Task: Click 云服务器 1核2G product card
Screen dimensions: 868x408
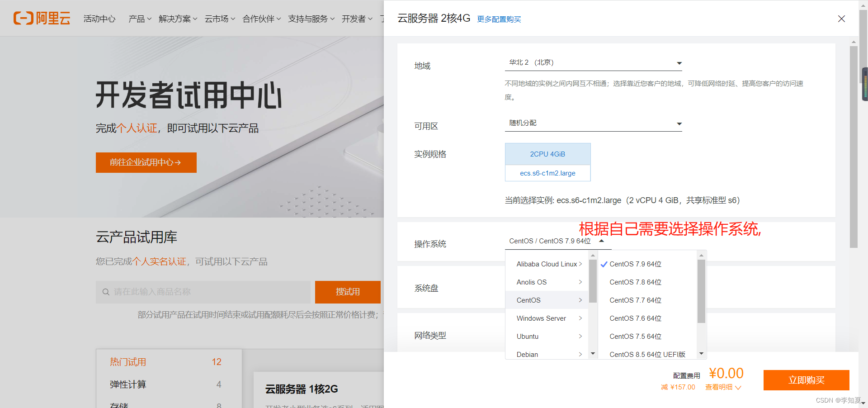Action: pyautogui.click(x=319, y=389)
